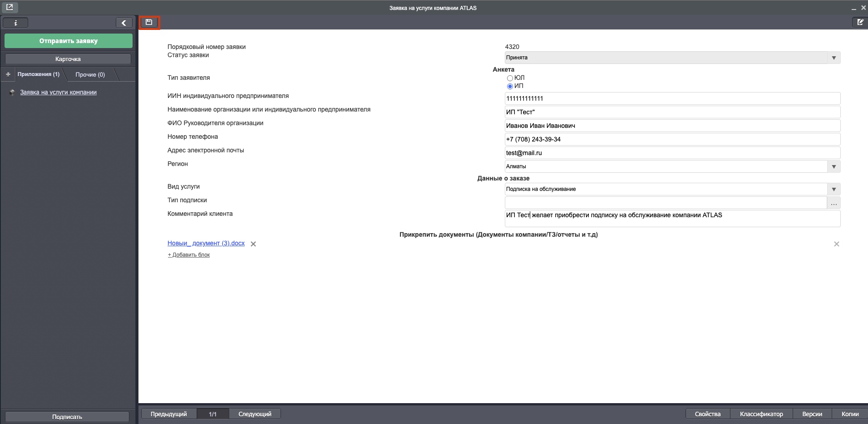Open the Приложения (1) tab

point(39,74)
